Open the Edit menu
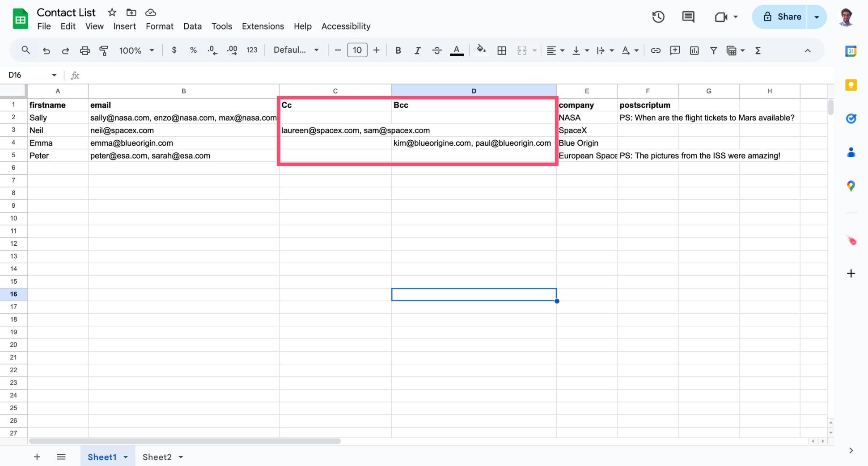Image resolution: width=868 pixels, height=466 pixels. 68,26
